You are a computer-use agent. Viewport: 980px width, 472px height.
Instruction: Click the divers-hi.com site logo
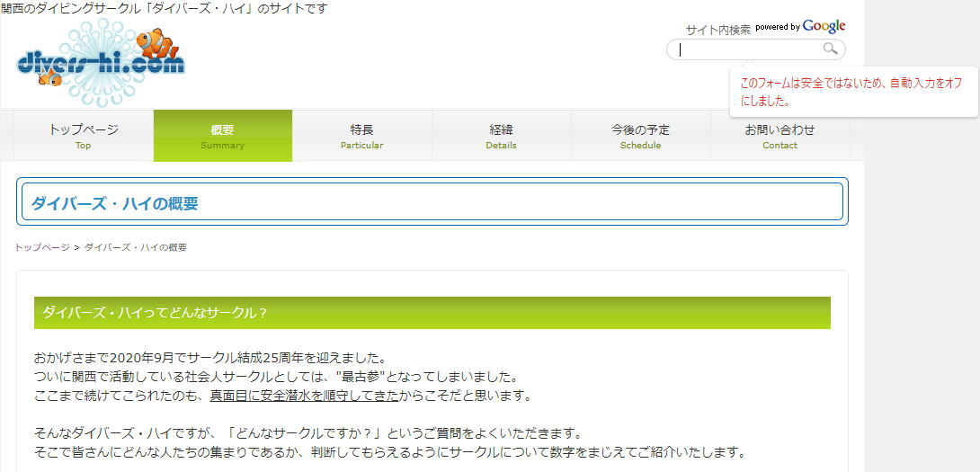tap(101, 62)
